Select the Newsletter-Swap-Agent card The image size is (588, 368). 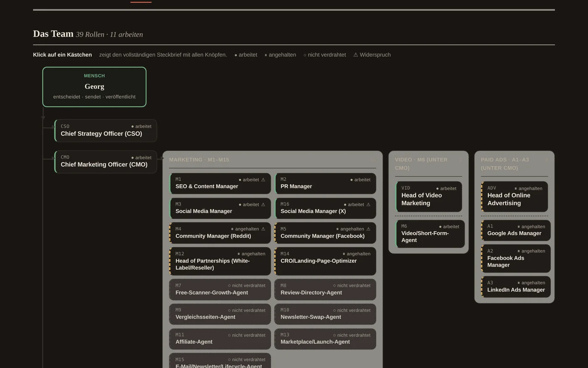pyautogui.click(x=325, y=314)
